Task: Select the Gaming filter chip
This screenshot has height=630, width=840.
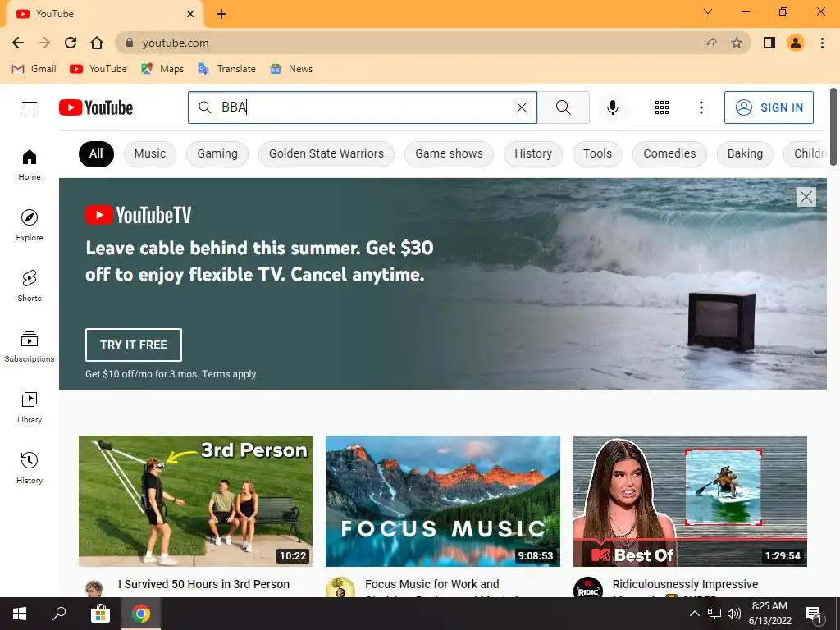Action: click(217, 153)
